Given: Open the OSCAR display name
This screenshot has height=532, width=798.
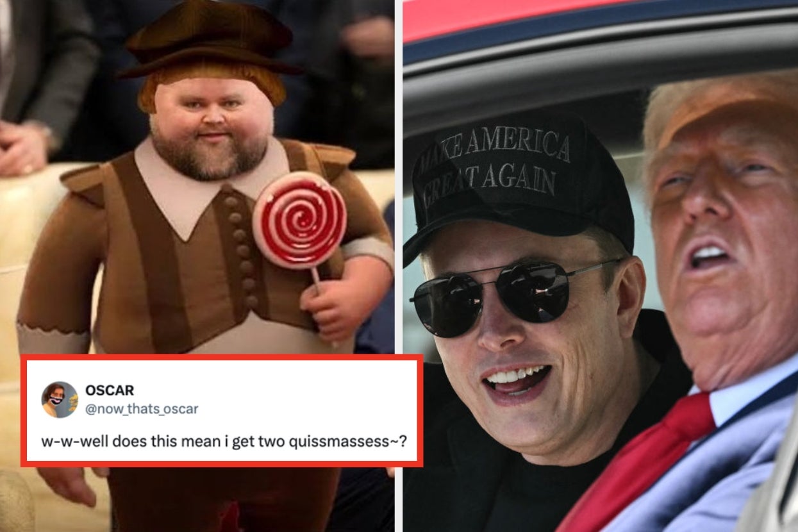Looking at the screenshot, I should [109, 390].
